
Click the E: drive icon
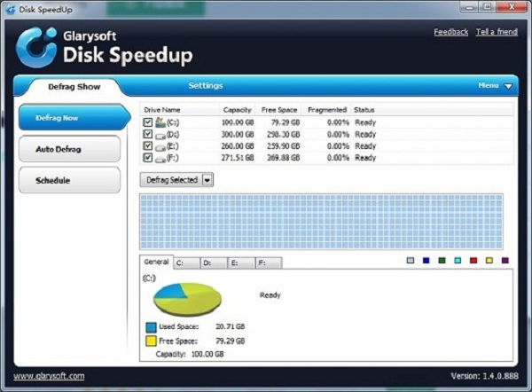tap(160, 147)
